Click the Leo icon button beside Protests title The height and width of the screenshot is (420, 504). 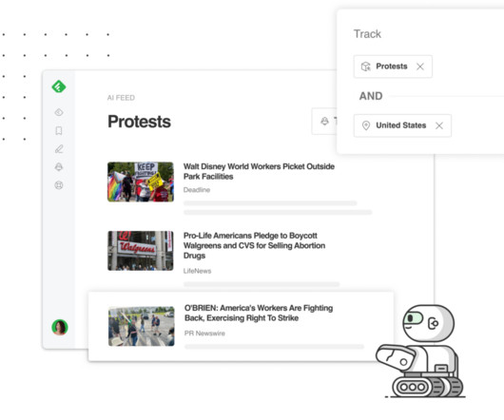click(324, 122)
